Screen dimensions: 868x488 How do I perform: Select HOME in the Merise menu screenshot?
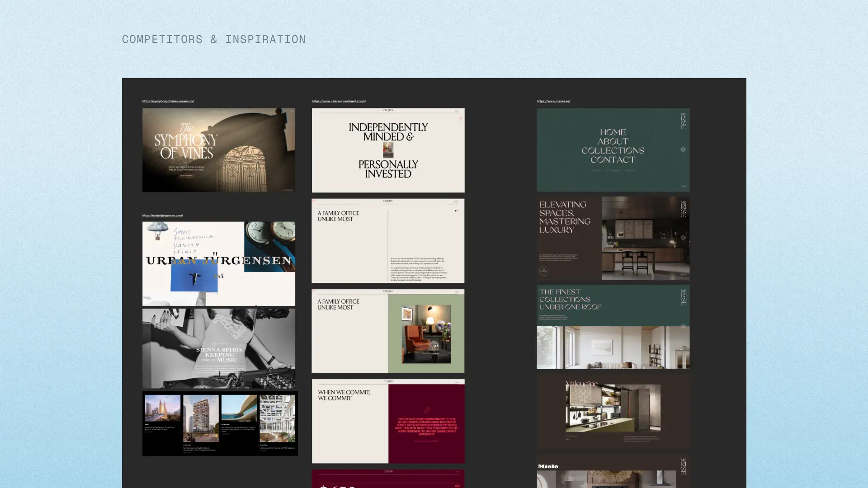coord(613,132)
